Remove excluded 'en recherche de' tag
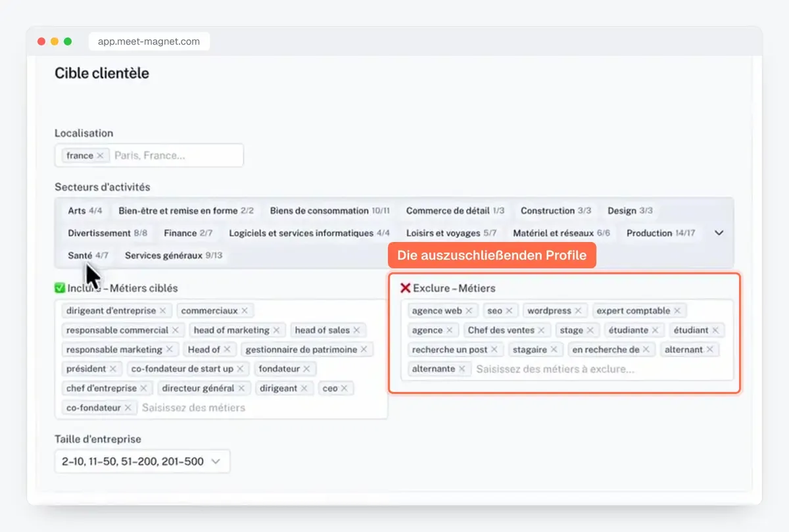 point(646,350)
